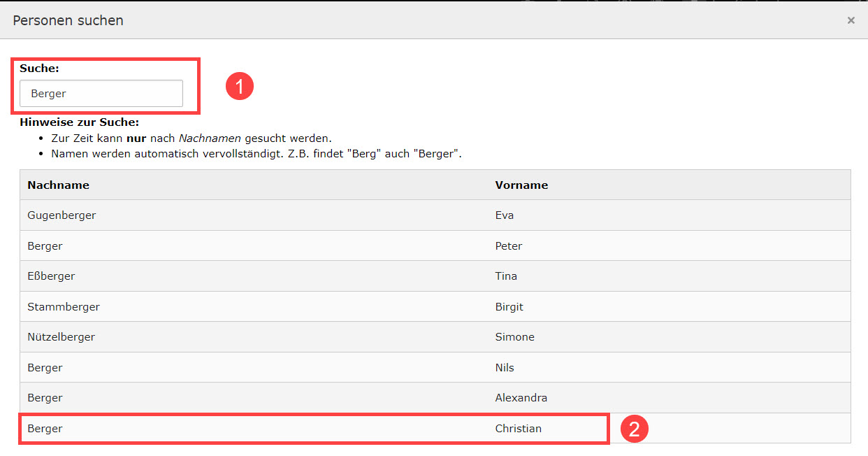Viewport: 868px width, 456px height.
Task: Close the Personen suchen dialog
Action: coord(851,20)
